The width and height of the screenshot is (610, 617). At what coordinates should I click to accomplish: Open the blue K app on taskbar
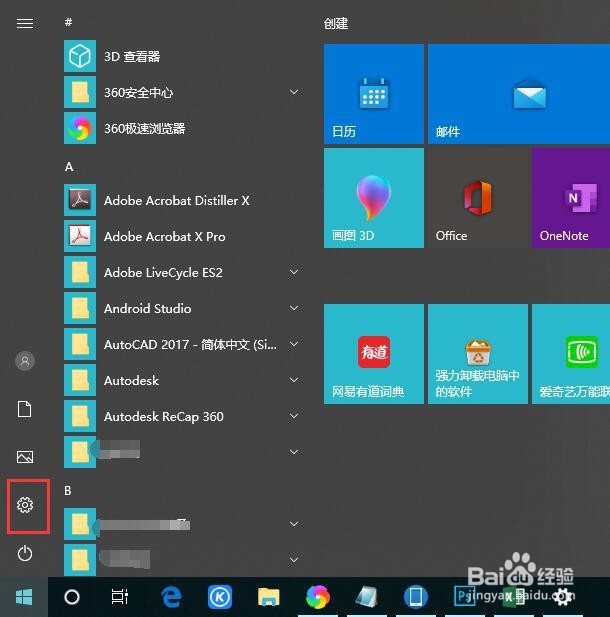[x=220, y=597]
